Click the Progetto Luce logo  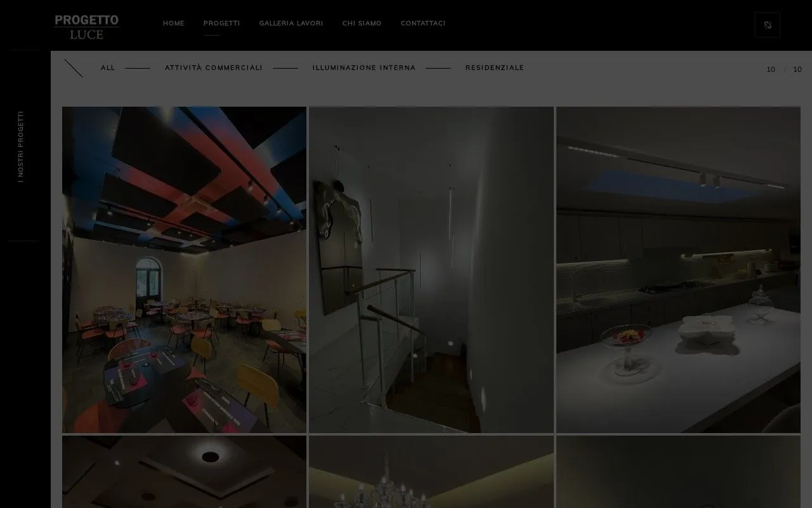[x=86, y=27]
